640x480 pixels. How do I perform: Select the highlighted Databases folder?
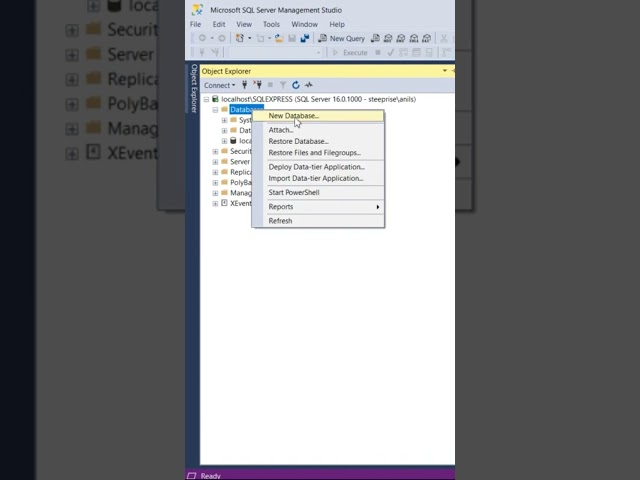[x=247, y=109]
